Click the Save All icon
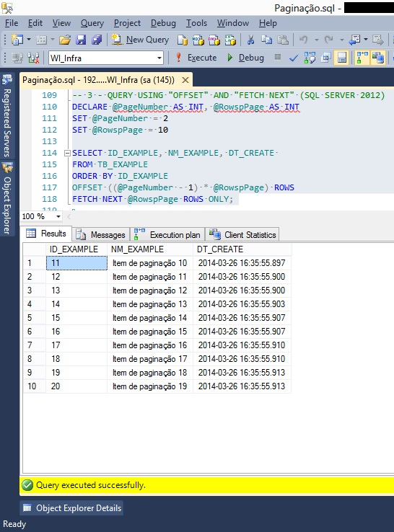 (x=97, y=40)
